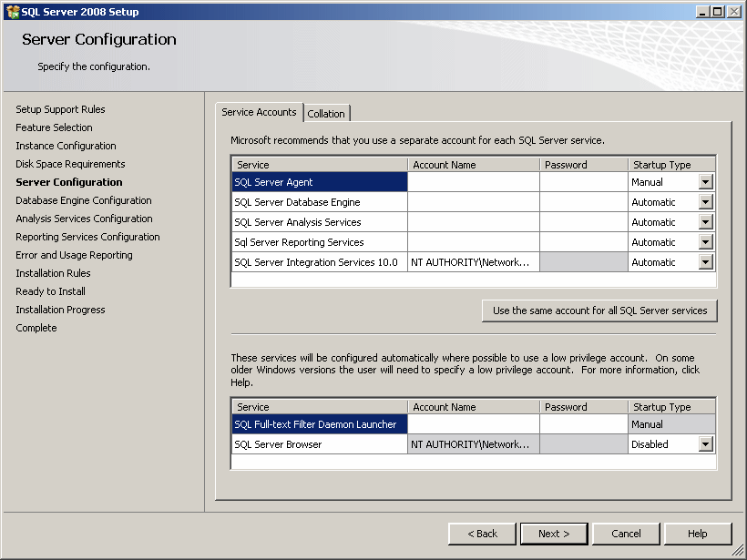Image resolution: width=747 pixels, height=560 pixels.
Task: Click NT AUTHORITY account cell for SQL Server Browser
Action: coord(474,444)
